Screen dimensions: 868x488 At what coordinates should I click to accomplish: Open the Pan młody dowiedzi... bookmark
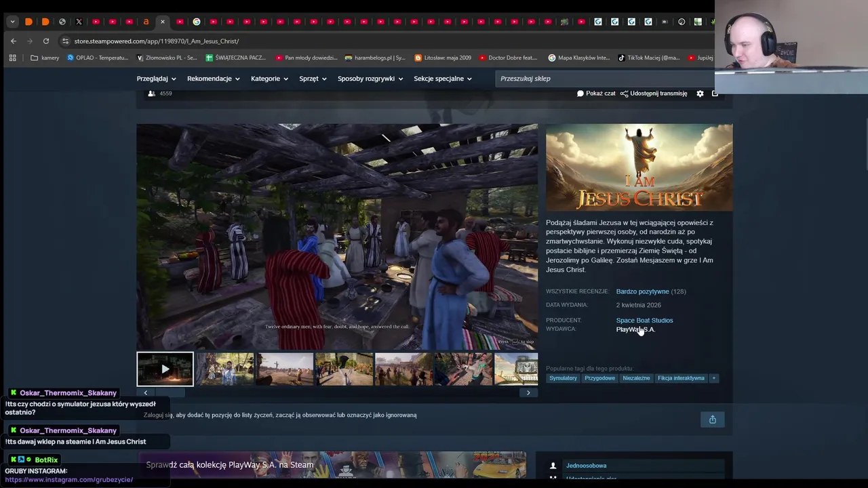coord(306,58)
